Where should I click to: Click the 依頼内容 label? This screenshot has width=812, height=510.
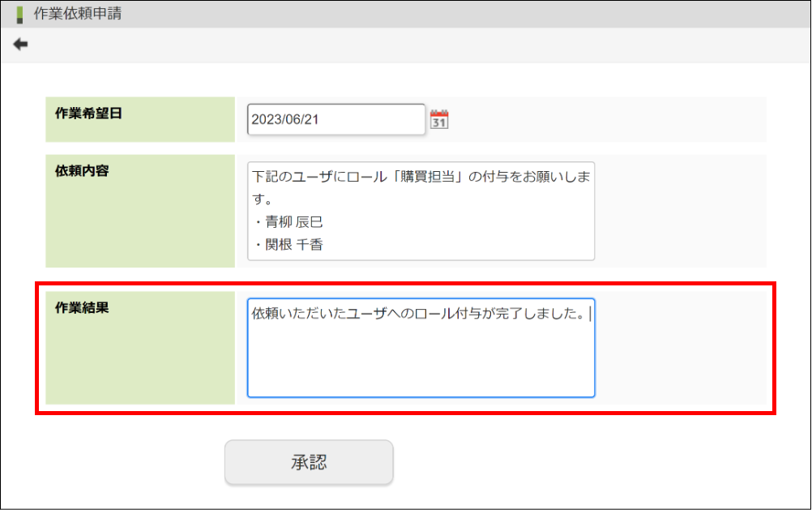[x=82, y=171]
